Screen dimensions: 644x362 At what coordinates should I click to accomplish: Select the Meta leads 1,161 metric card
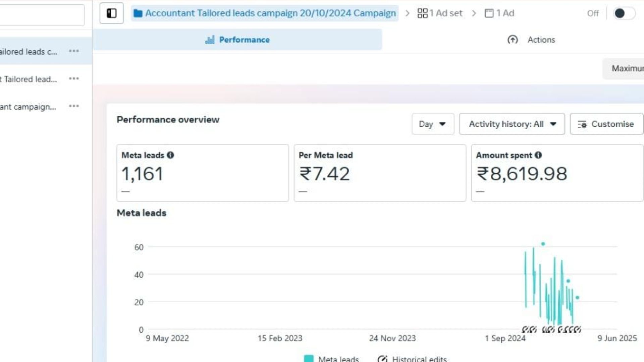(203, 173)
